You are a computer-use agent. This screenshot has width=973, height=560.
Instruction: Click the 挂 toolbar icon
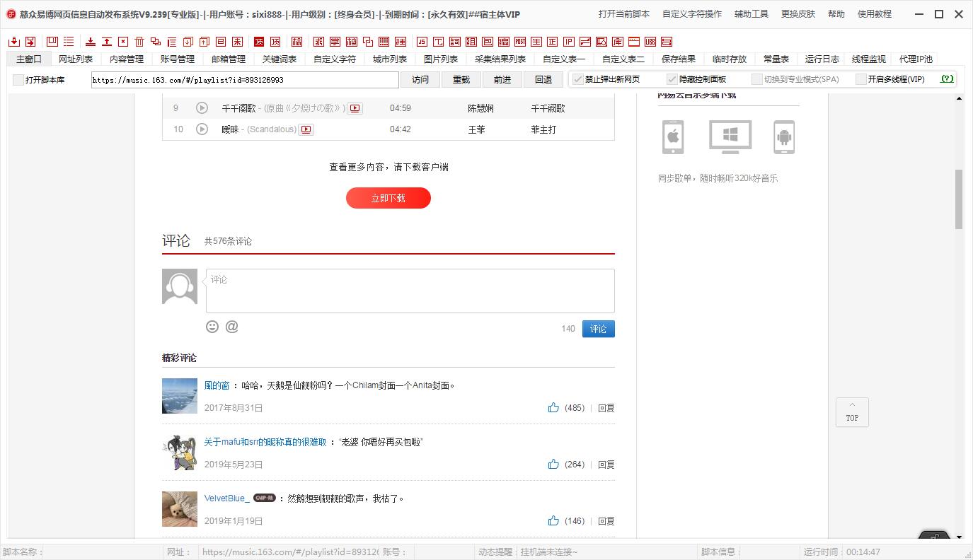coord(401,42)
